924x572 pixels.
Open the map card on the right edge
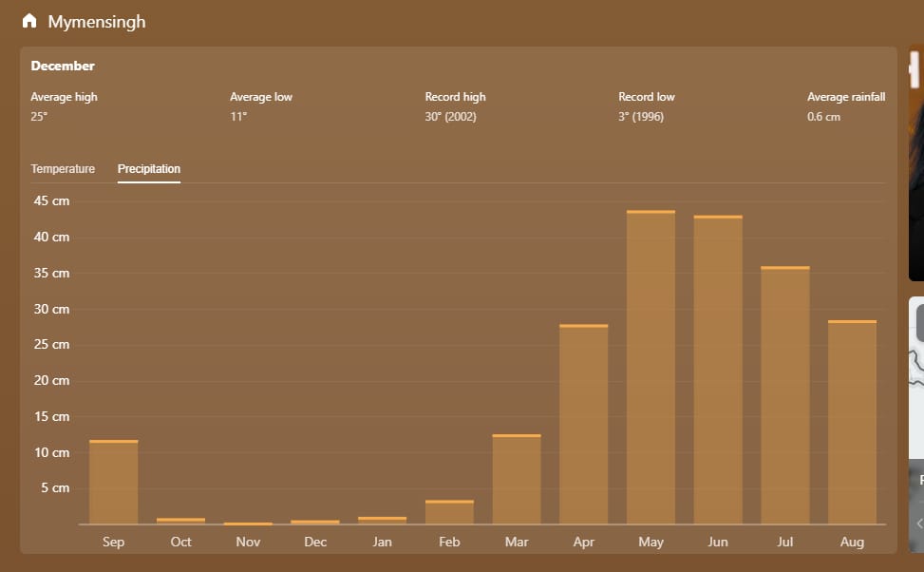916,380
